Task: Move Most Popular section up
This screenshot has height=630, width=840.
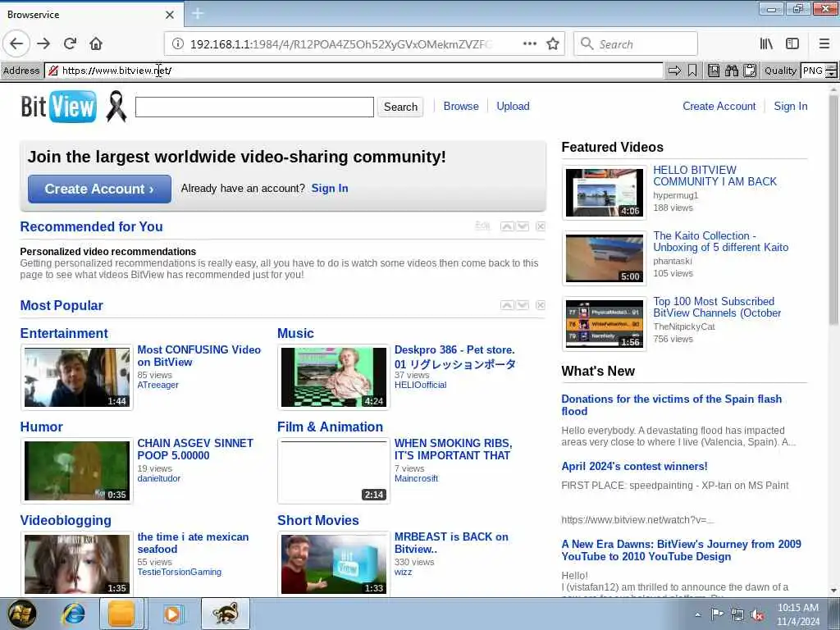Action: (507, 305)
